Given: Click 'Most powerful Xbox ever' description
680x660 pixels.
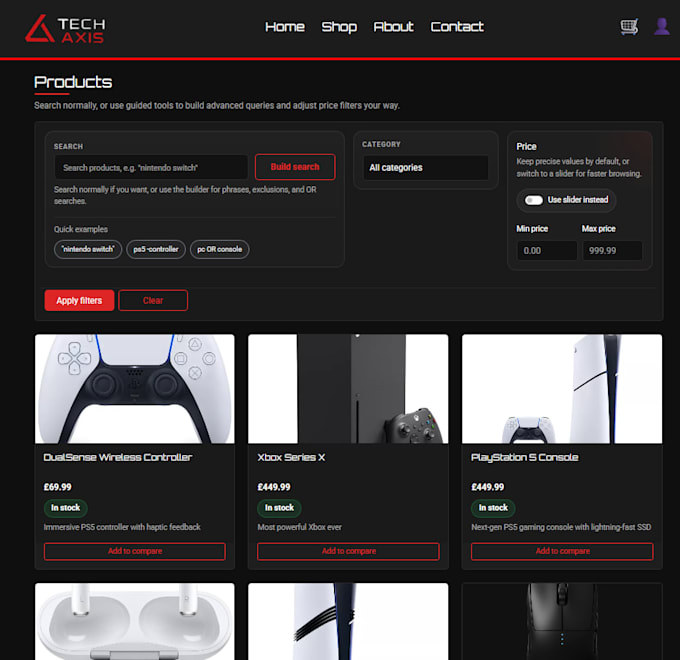Looking at the screenshot, I should pos(300,527).
